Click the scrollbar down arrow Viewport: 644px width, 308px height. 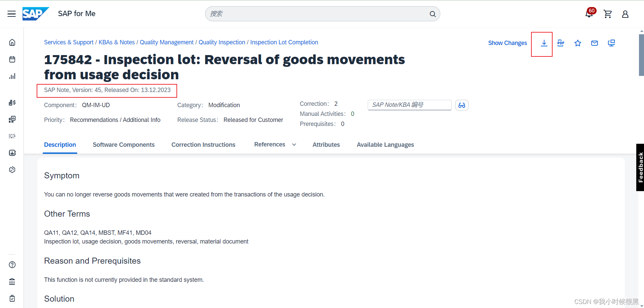pyautogui.click(x=641, y=306)
